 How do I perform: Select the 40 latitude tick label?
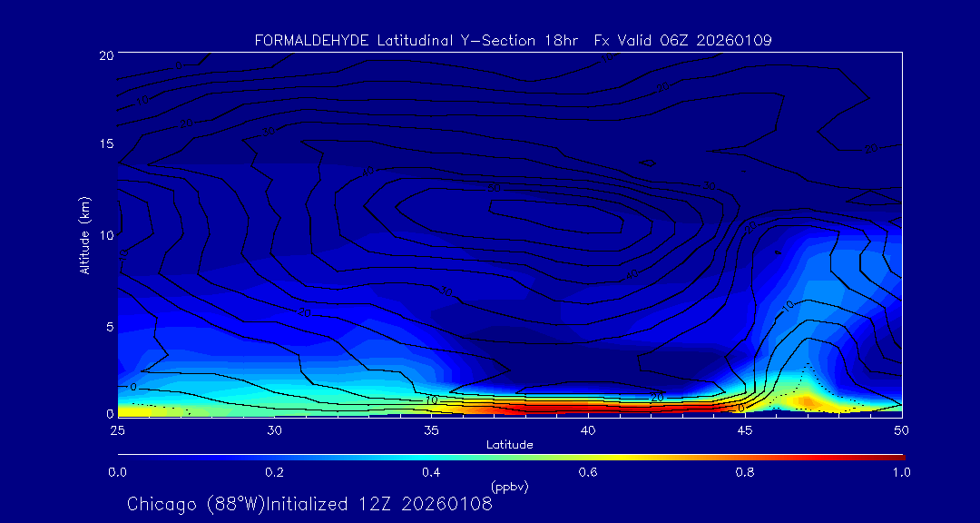588,429
